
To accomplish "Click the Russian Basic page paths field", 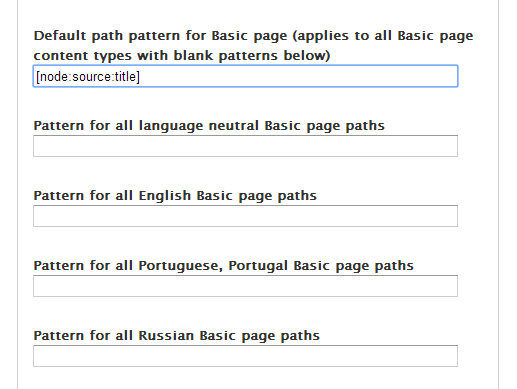I will 245,356.
